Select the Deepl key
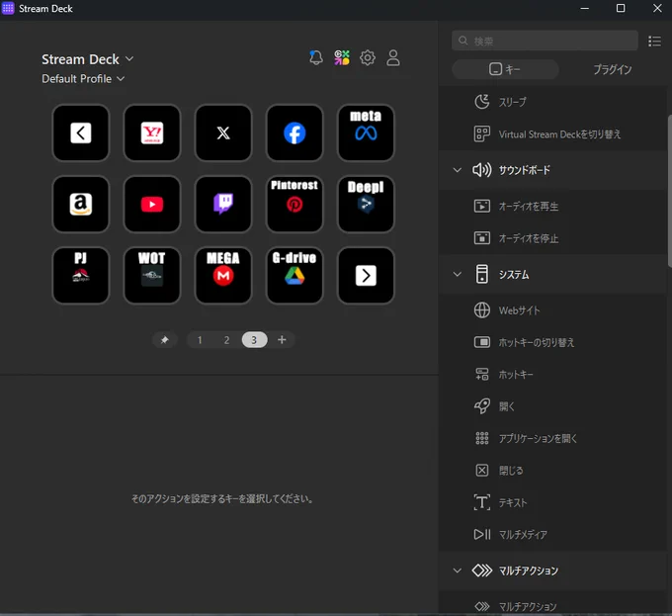The height and width of the screenshot is (616, 672). (x=366, y=204)
